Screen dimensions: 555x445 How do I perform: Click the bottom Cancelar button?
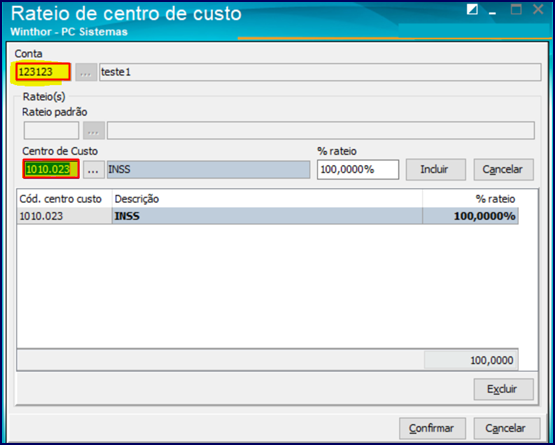507,428
